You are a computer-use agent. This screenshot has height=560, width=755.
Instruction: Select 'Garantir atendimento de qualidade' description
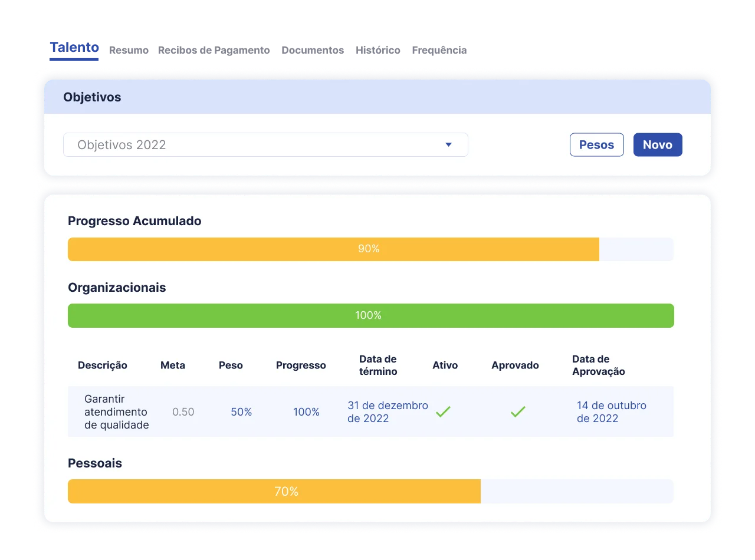117,411
